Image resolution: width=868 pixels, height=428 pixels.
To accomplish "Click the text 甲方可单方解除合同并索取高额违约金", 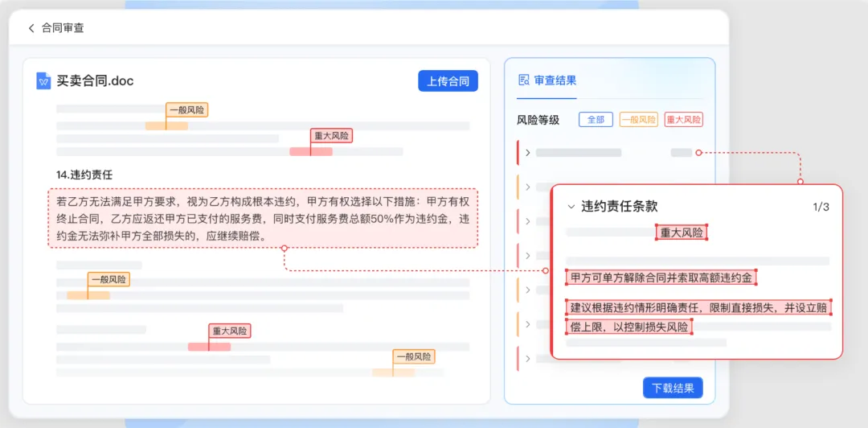I will (661, 278).
